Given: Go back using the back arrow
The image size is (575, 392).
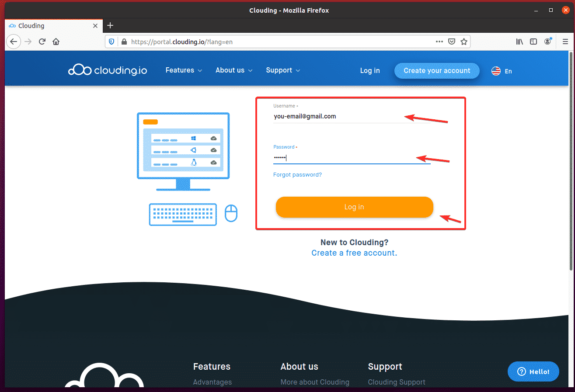Looking at the screenshot, I should (x=14, y=42).
